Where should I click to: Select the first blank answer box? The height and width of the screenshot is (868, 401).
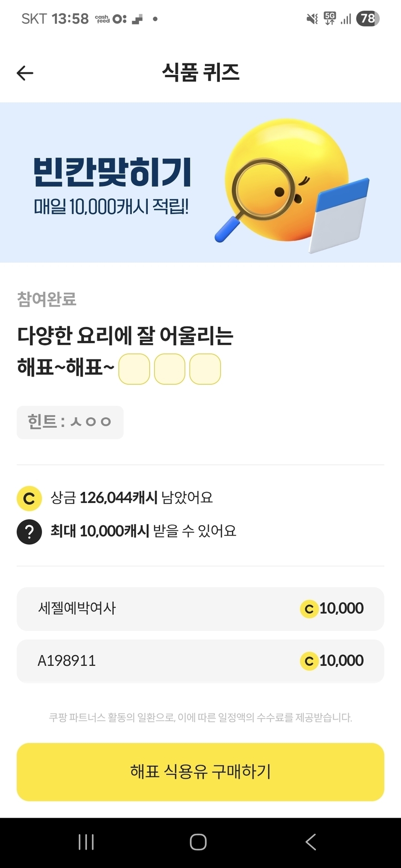coord(134,369)
